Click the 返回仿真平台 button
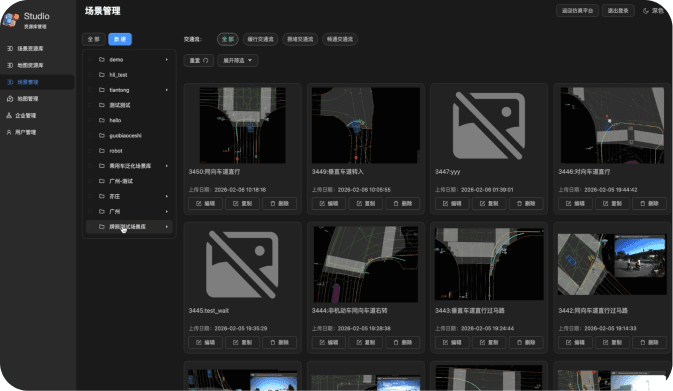Viewport: 673px width, 391px height. [577, 11]
